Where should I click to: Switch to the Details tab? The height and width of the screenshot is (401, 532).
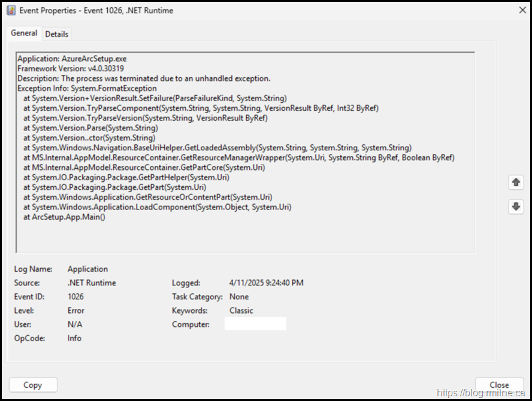coord(57,34)
